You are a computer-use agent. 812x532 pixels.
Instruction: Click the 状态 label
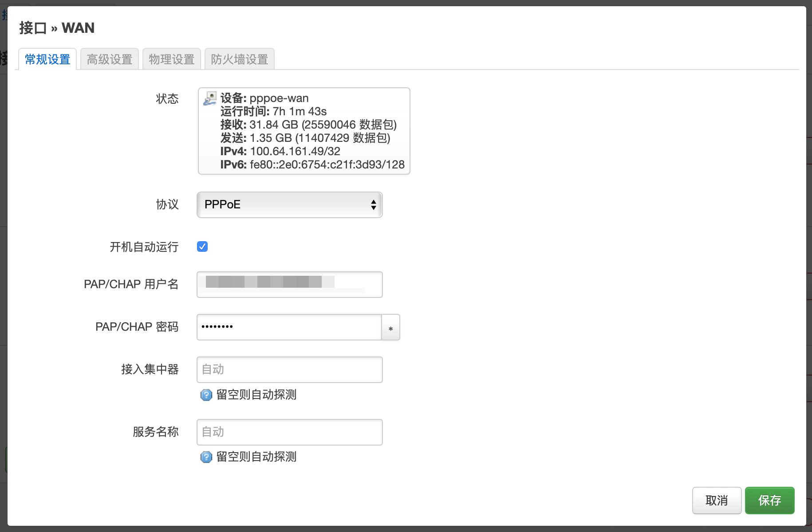tap(167, 98)
